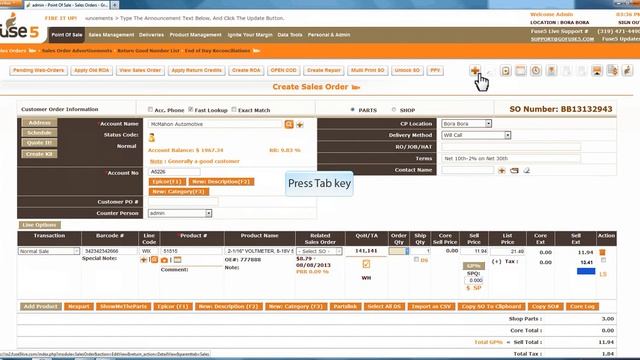The height and width of the screenshot is (360, 640).
Task: Click the status code person icon
Action: 152,138
